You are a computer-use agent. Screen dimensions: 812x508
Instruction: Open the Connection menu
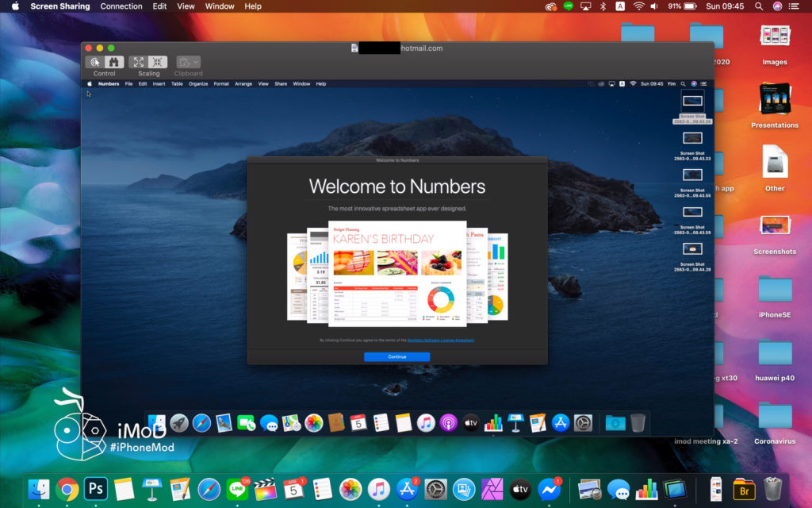[x=121, y=6]
